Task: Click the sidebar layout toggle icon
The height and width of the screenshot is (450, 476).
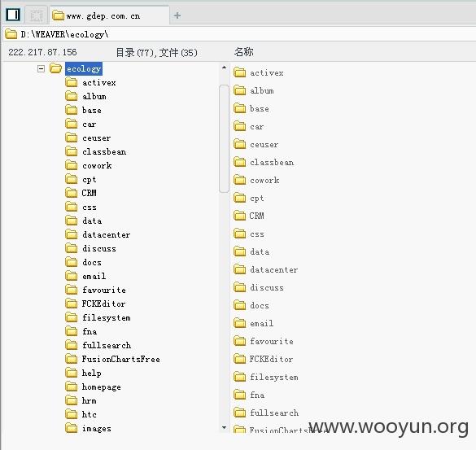Action: point(13,15)
